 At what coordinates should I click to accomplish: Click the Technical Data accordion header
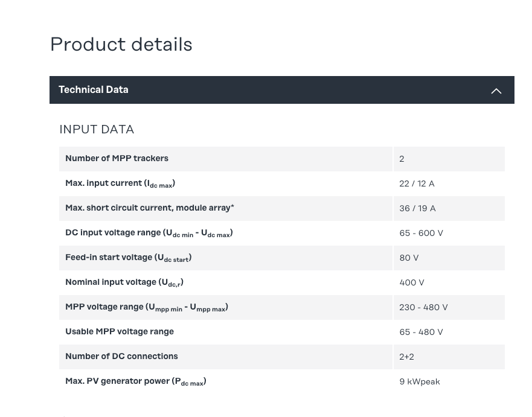(94, 90)
